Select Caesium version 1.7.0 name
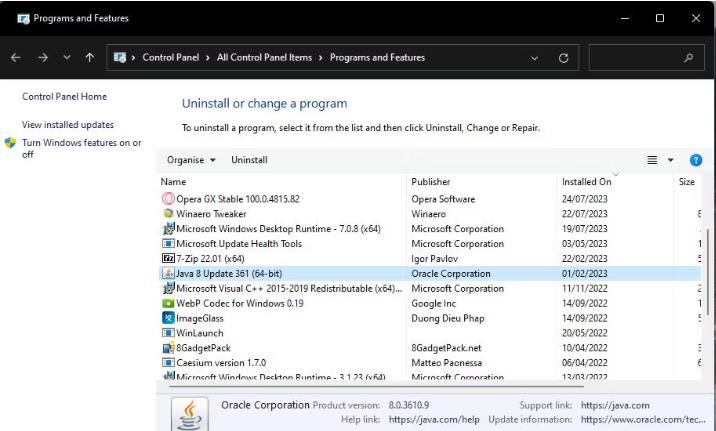 click(x=221, y=363)
